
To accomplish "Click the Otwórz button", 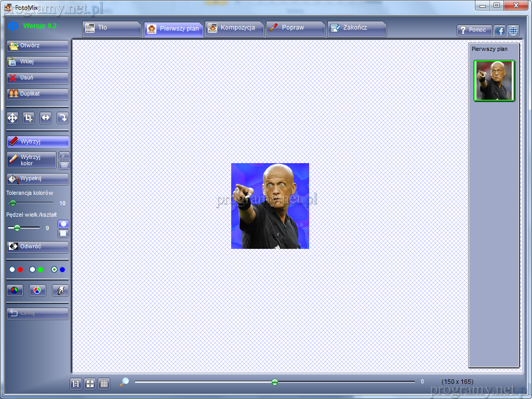I will (x=37, y=46).
